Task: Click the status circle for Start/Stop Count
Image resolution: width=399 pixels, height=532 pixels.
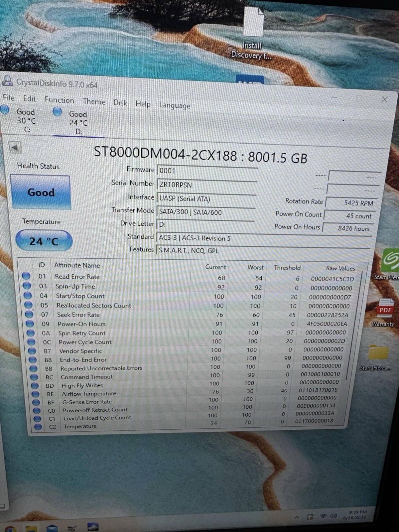Action: click(x=28, y=295)
